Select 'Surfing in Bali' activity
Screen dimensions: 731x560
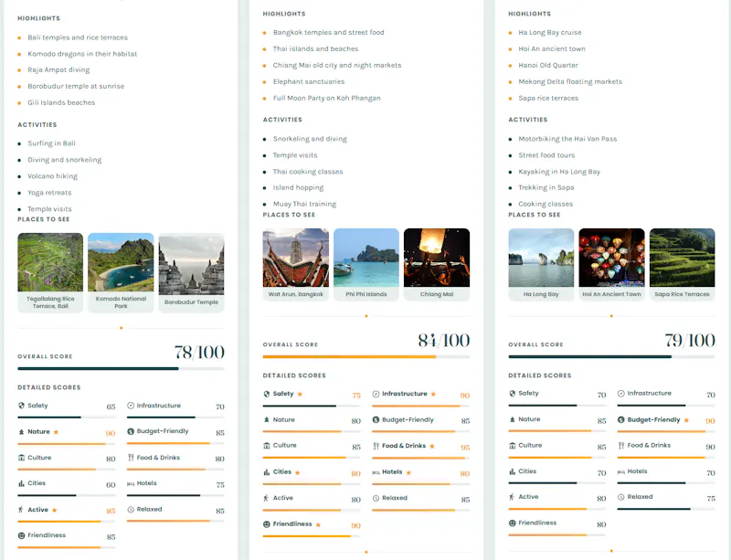(51, 143)
